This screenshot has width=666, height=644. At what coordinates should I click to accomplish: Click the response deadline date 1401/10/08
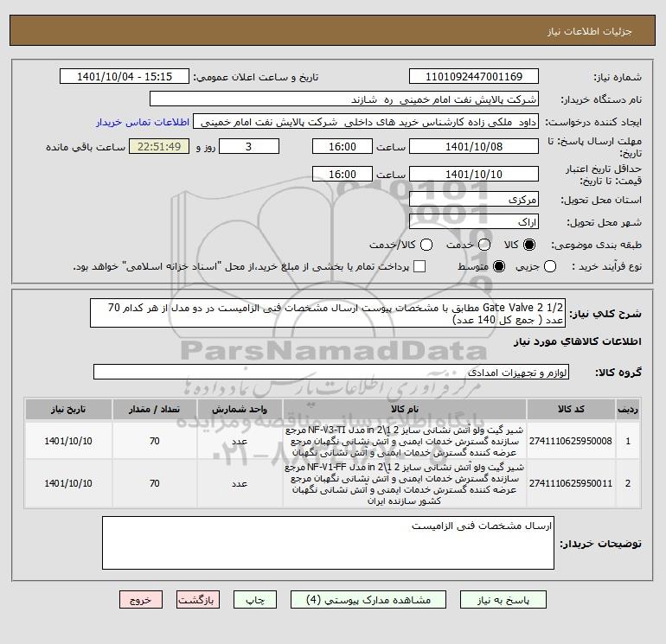(x=474, y=146)
